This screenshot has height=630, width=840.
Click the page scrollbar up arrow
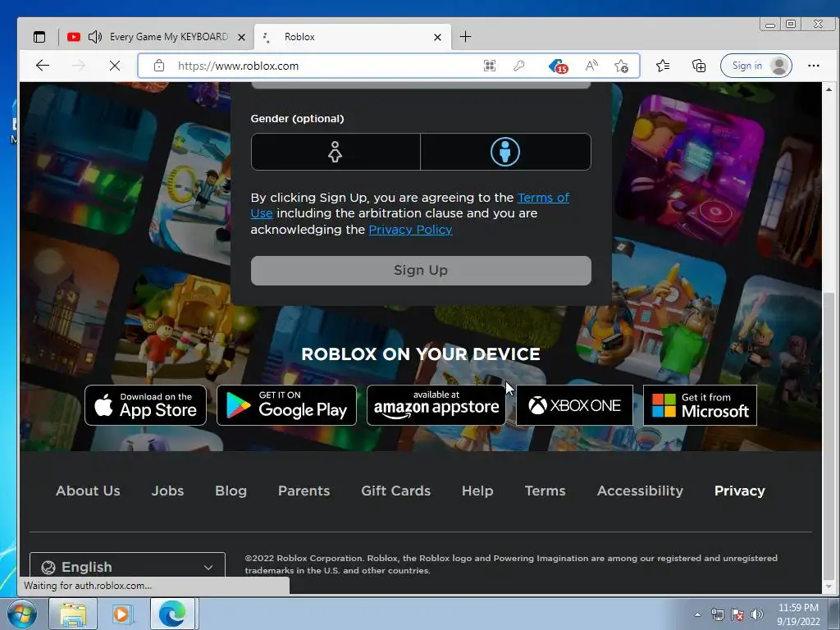click(829, 89)
